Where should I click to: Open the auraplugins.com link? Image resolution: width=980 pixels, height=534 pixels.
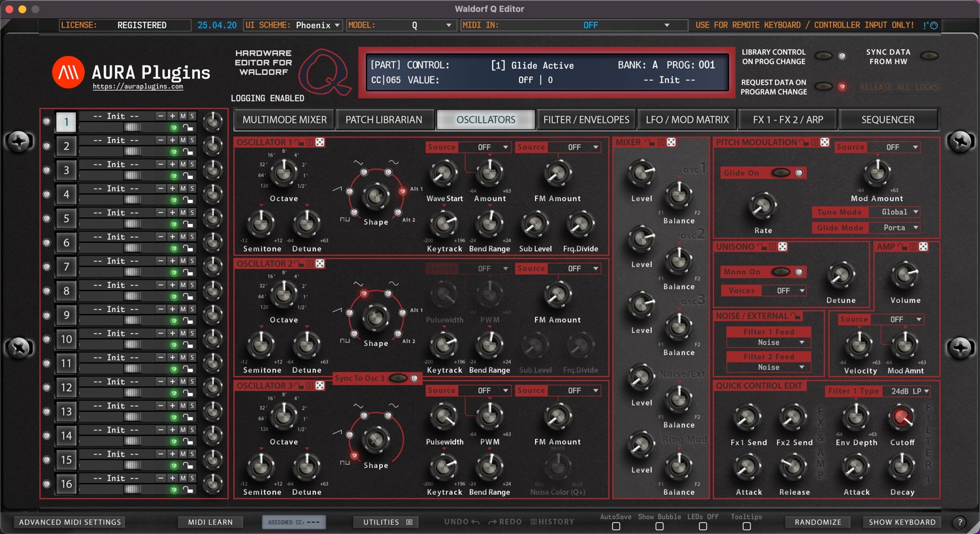click(x=138, y=86)
